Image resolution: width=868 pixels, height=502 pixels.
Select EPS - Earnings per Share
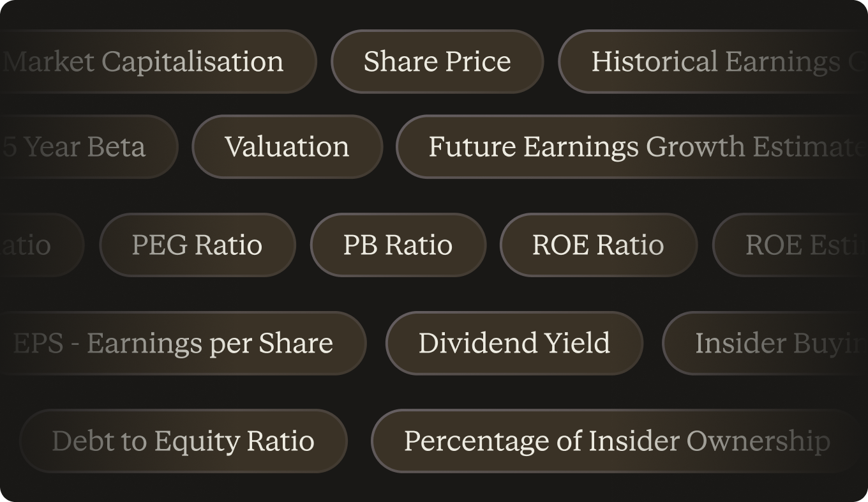pyautogui.click(x=179, y=344)
